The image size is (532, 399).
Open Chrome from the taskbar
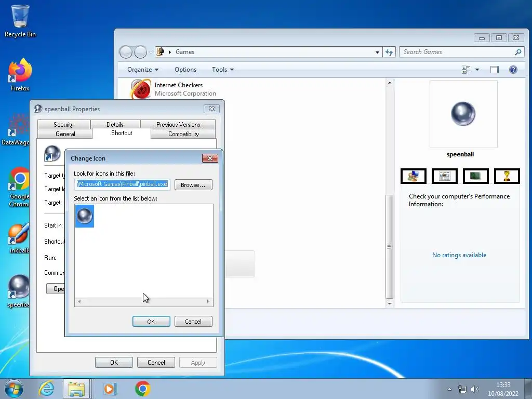tap(142, 389)
